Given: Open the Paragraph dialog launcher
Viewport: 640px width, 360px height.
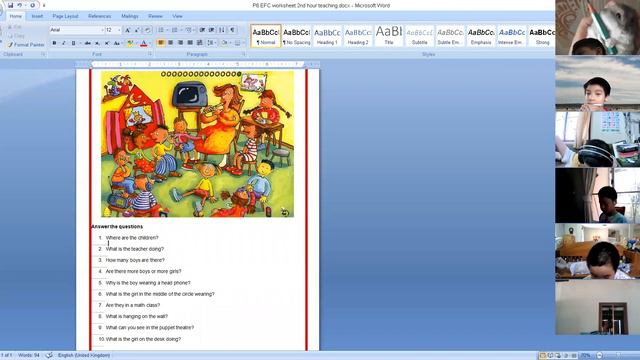Looking at the screenshot, I should 244,54.
